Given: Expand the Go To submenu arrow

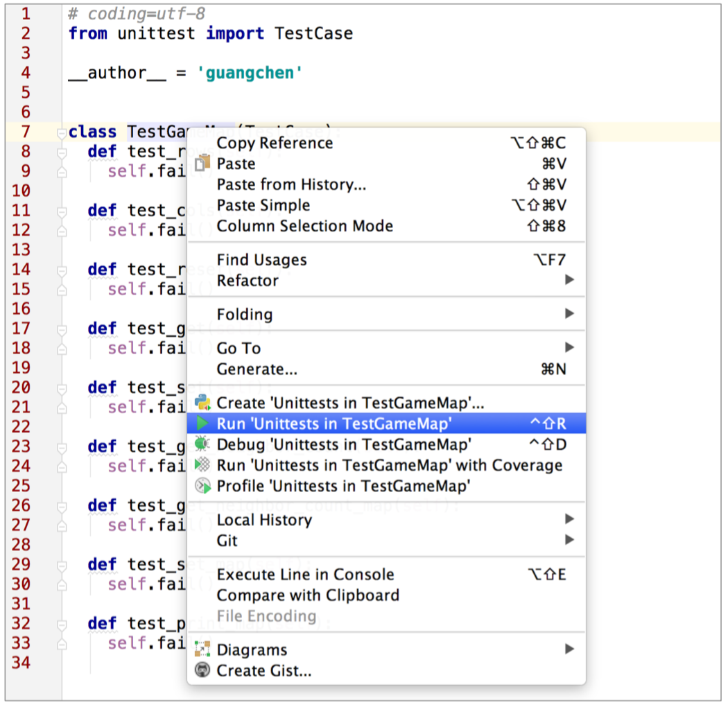Looking at the screenshot, I should 570,347.
